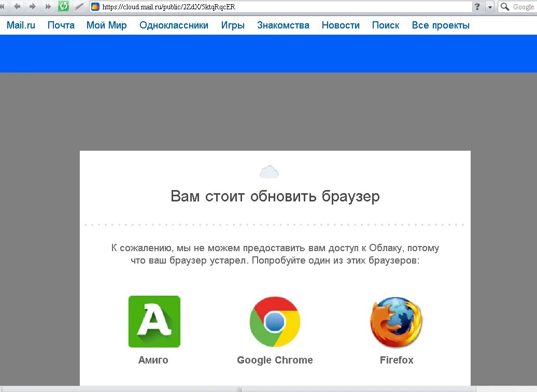This screenshot has width=537, height=392.
Task: Open the Все проекты menu
Action: coord(441,25)
